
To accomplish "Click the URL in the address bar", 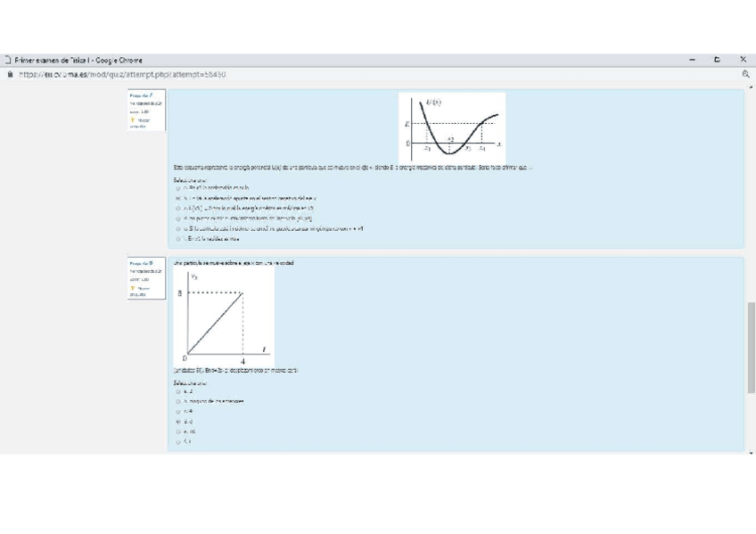I will pos(122,74).
